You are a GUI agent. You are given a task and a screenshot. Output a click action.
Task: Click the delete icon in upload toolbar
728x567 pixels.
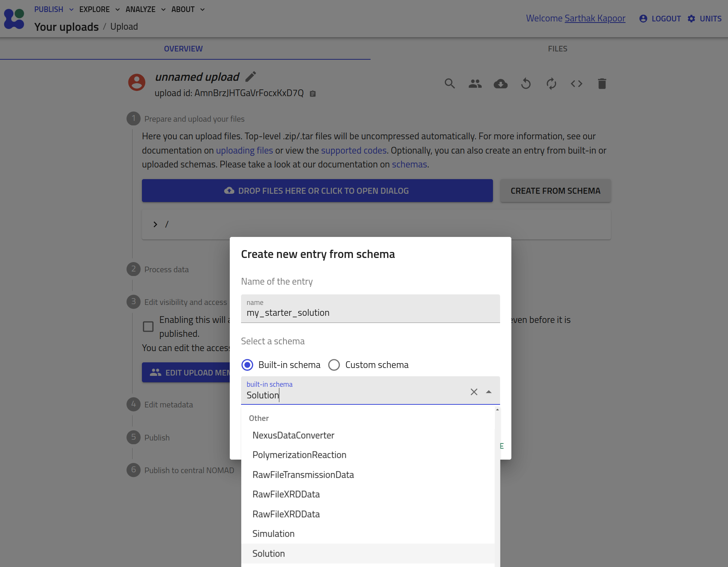point(603,83)
